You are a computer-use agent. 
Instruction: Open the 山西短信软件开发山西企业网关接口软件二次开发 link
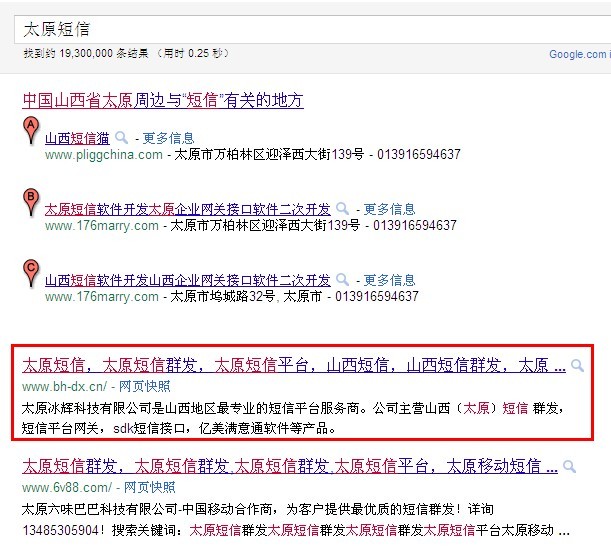(x=188, y=281)
